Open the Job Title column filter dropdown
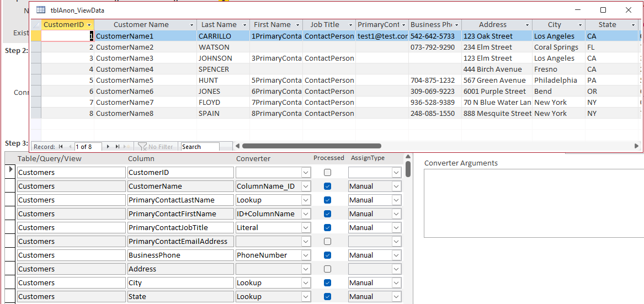This screenshot has width=644, height=304. [350, 25]
